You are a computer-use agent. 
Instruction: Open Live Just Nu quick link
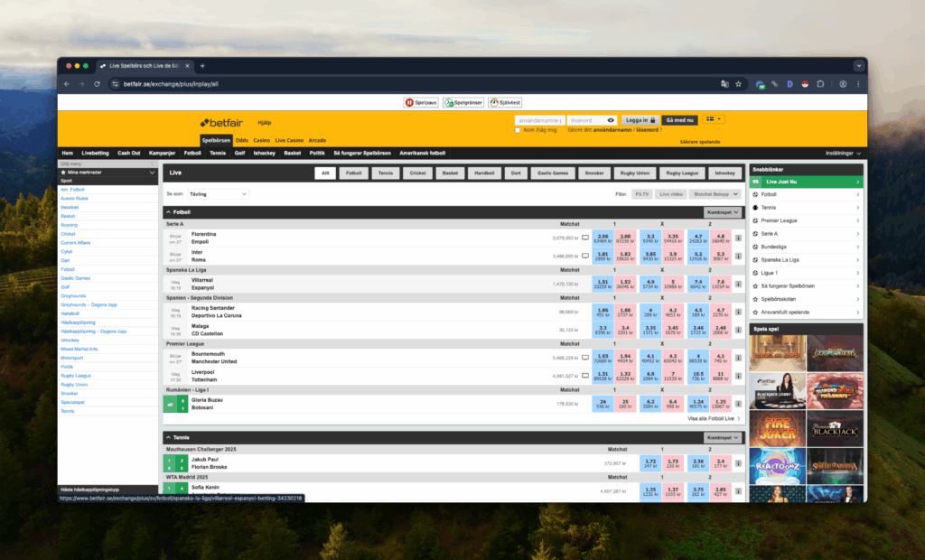point(806,182)
